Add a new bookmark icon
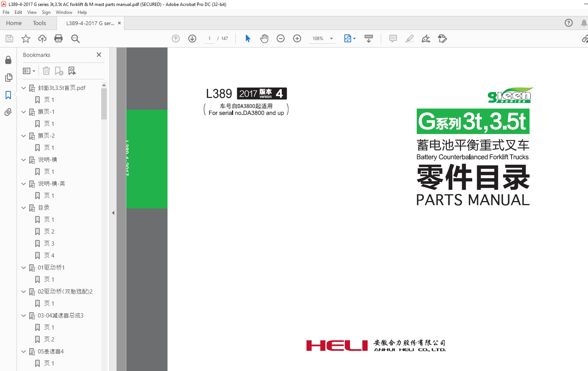 (x=59, y=71)
